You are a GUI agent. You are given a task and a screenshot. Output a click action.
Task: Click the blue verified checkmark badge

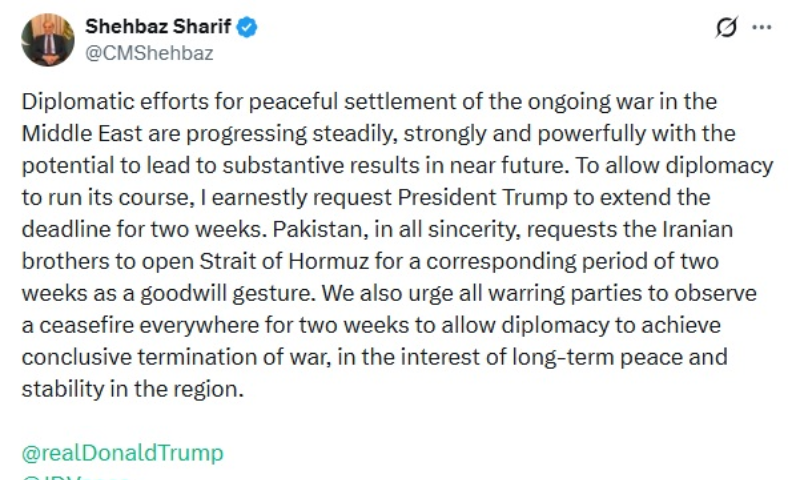(246, 28)
